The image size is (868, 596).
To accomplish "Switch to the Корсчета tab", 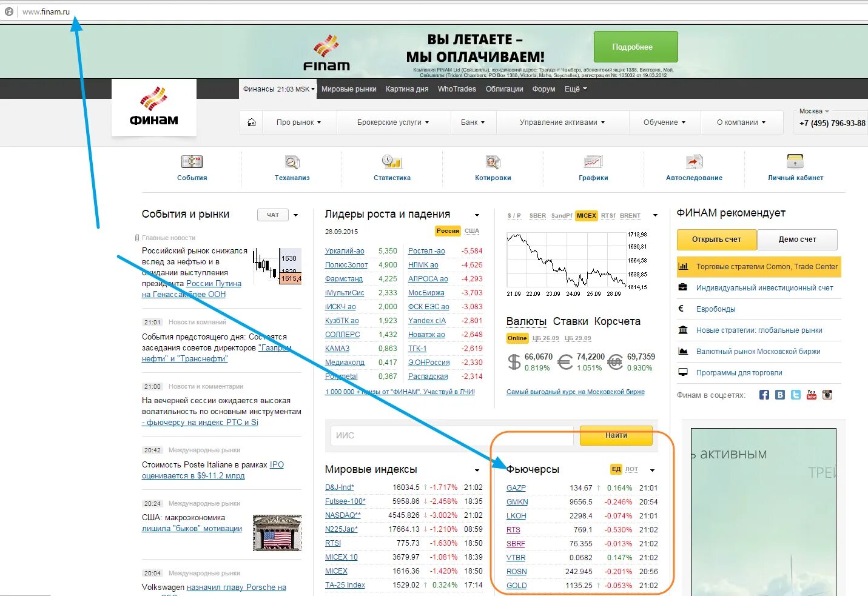I will (x=617, y=321).
